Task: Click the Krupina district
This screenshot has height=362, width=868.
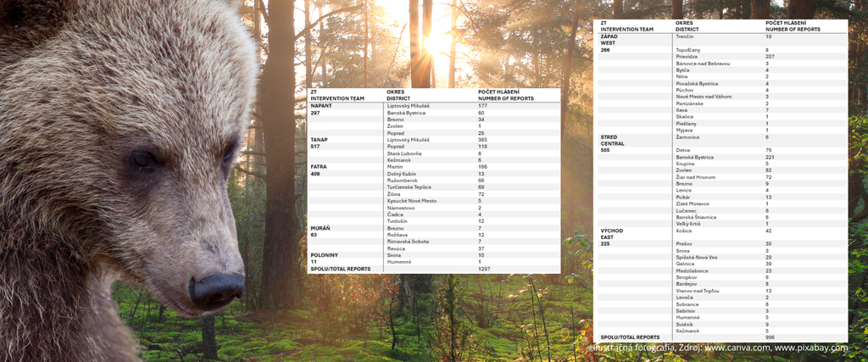Action: click(x=685, y=164)
